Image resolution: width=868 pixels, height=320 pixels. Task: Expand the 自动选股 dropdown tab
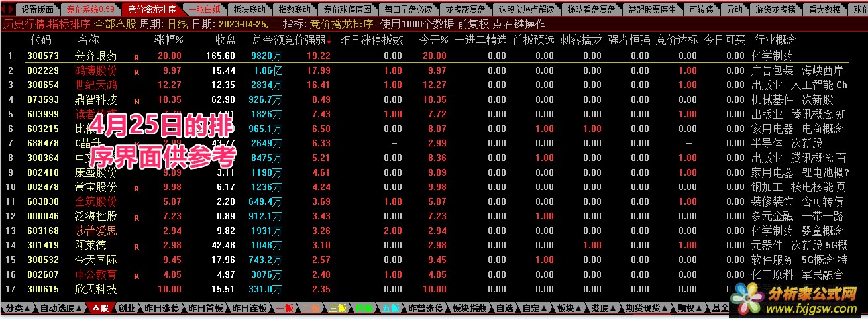(x=61, y=309)
